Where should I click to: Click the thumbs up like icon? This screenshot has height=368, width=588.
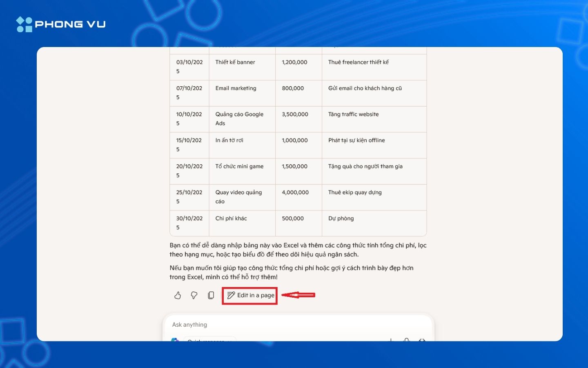click(x=178, y=295)
